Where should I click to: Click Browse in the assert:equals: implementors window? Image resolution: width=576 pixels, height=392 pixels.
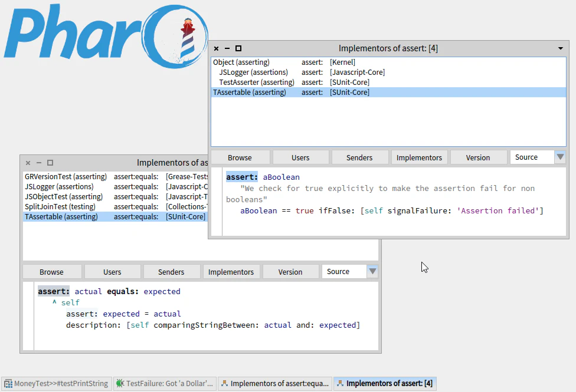coord(51,272)
